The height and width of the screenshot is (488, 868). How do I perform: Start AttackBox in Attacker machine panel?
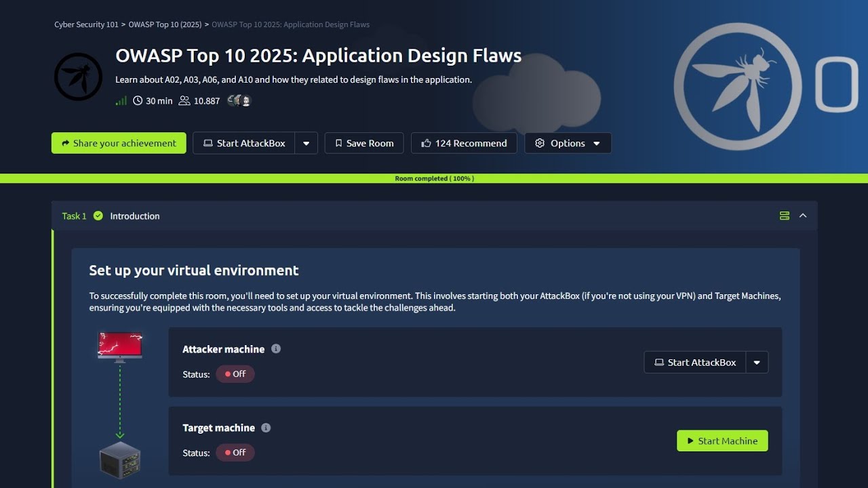(x=695, y=363)
